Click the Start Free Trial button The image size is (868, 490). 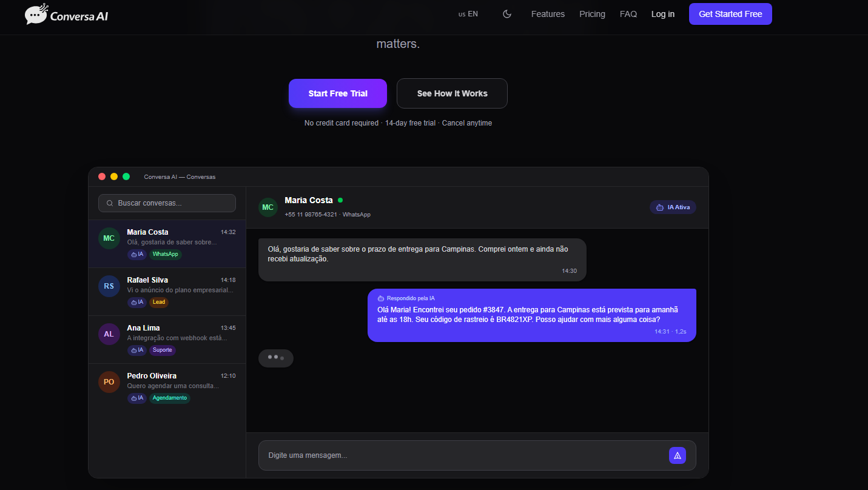click(x=338, y=93)
